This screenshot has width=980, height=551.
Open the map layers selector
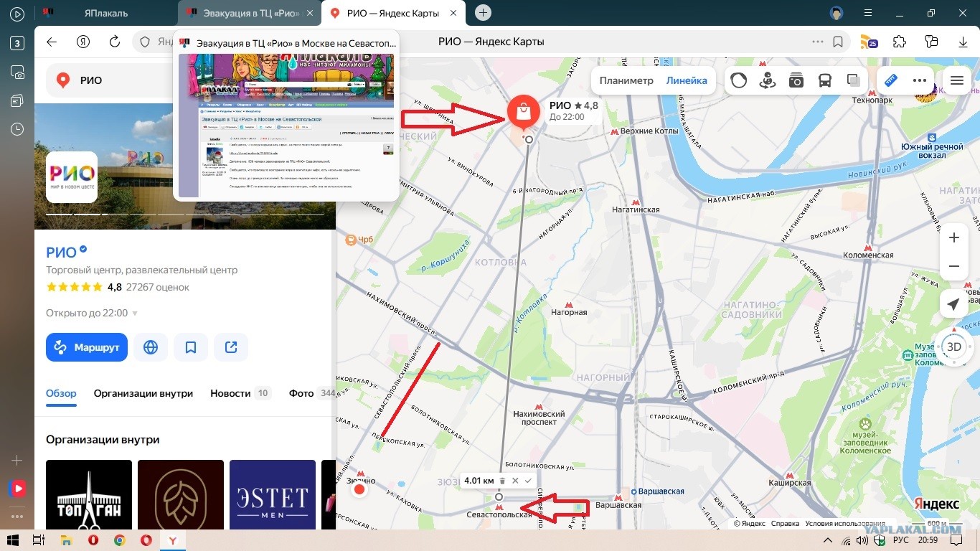click(x=853, y=80)
